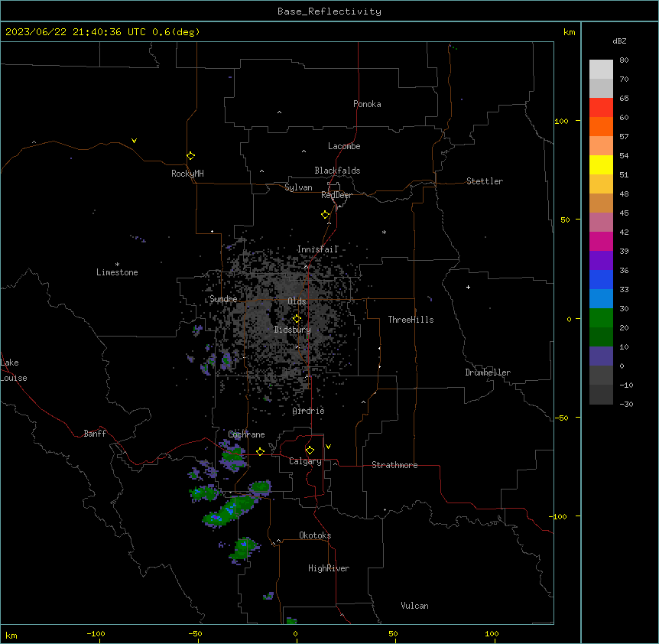Click the 100 km tick on the right axis

(x=561, y=121)
